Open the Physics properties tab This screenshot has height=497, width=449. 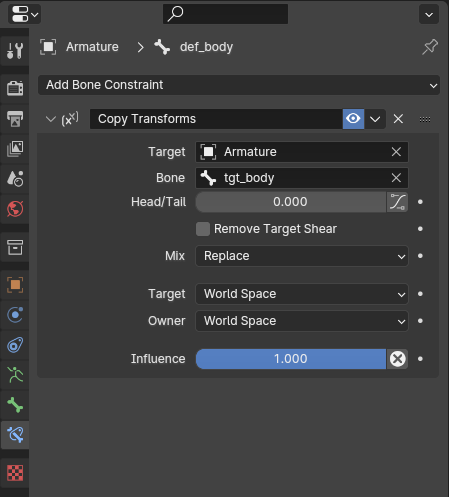[x=15, y=315]
